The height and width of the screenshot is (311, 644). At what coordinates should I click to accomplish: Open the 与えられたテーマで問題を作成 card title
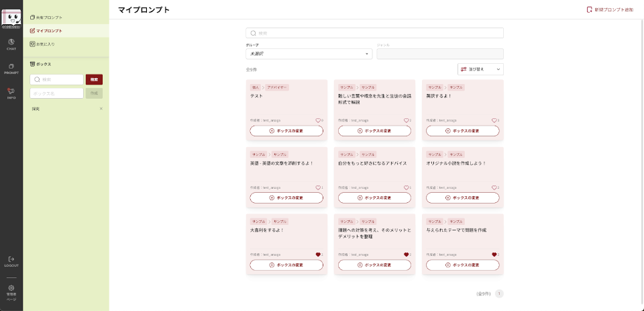coord(456,230)
